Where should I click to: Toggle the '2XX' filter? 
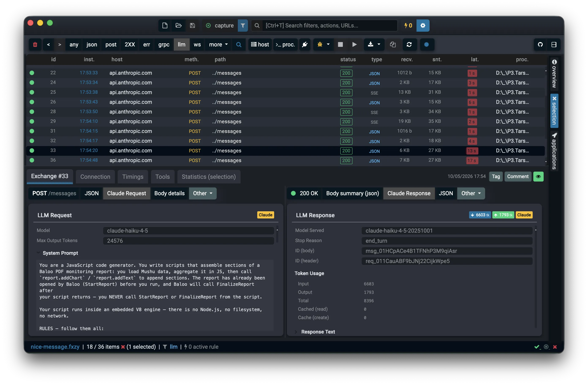coord(130,45)
